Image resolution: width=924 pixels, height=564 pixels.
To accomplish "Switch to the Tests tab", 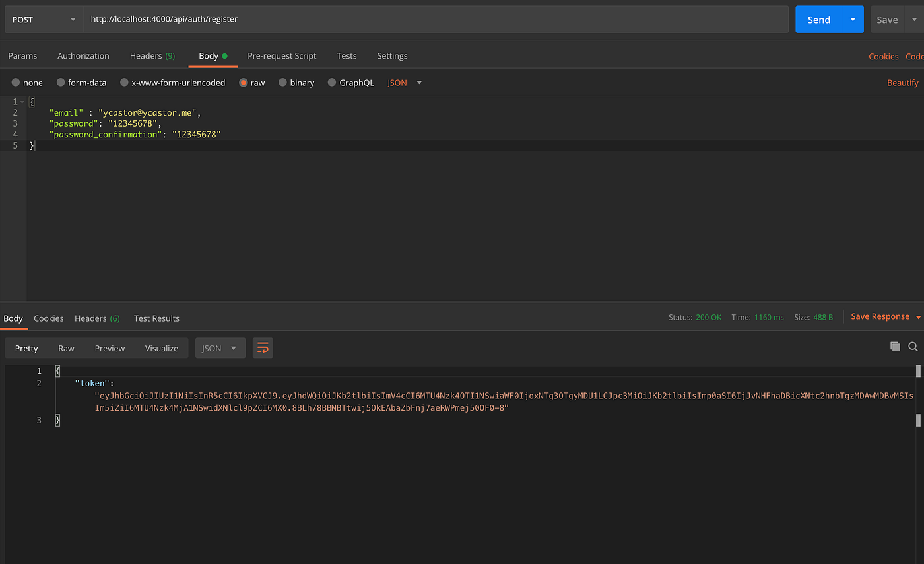I will pos(346,56).
